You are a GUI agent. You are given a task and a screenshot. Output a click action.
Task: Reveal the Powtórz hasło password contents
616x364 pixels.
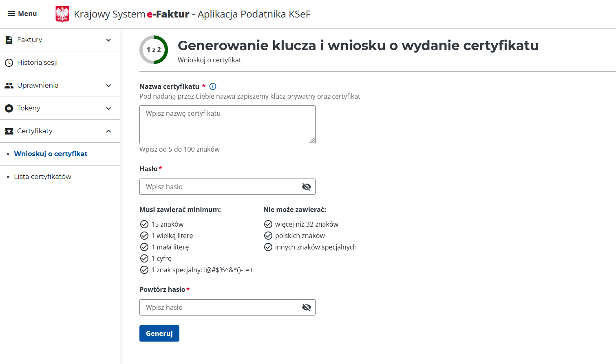click(x=306, y=307)
